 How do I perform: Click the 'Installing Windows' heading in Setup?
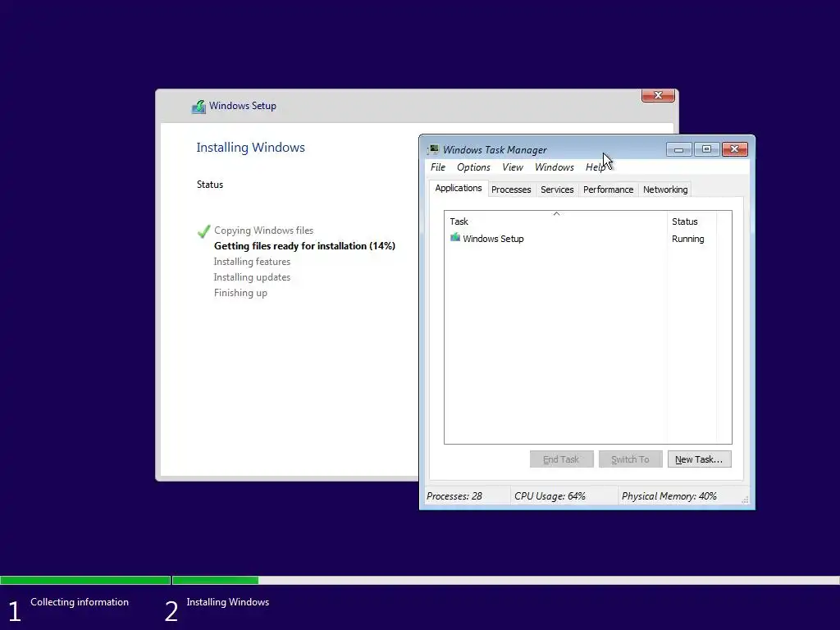(250, 148)
